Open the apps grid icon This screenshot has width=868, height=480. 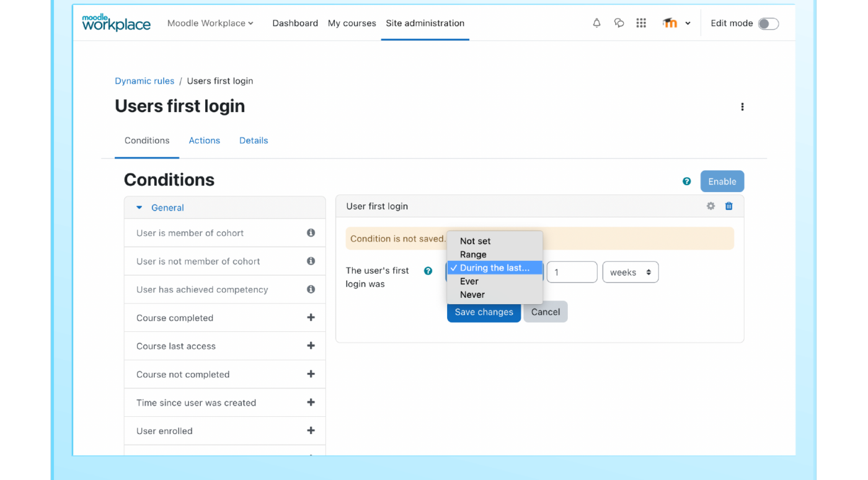641,23
